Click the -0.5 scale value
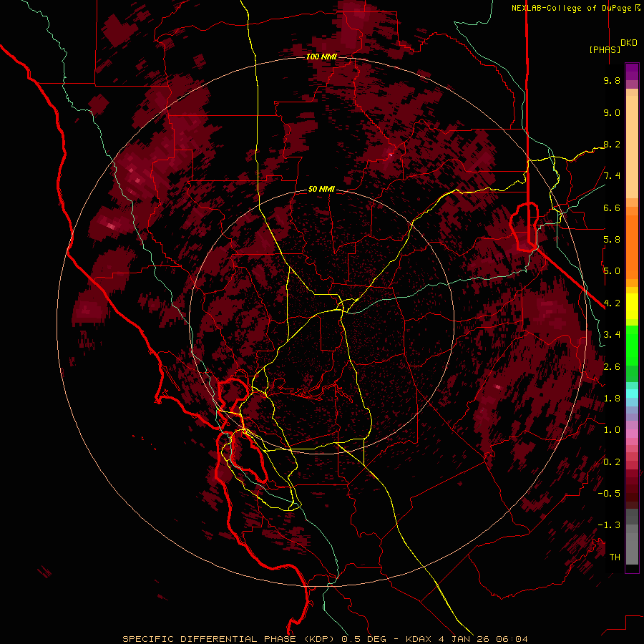Screen dimensions: 644x644 [609, 493]
